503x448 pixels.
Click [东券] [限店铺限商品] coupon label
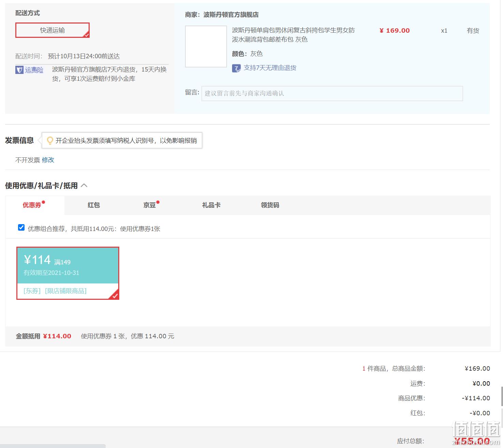55,291
